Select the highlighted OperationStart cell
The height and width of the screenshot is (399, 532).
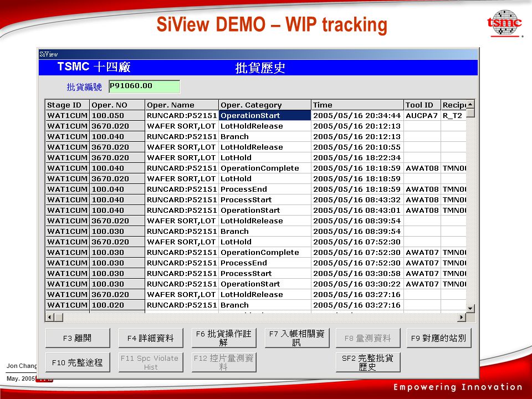point(265,115)
